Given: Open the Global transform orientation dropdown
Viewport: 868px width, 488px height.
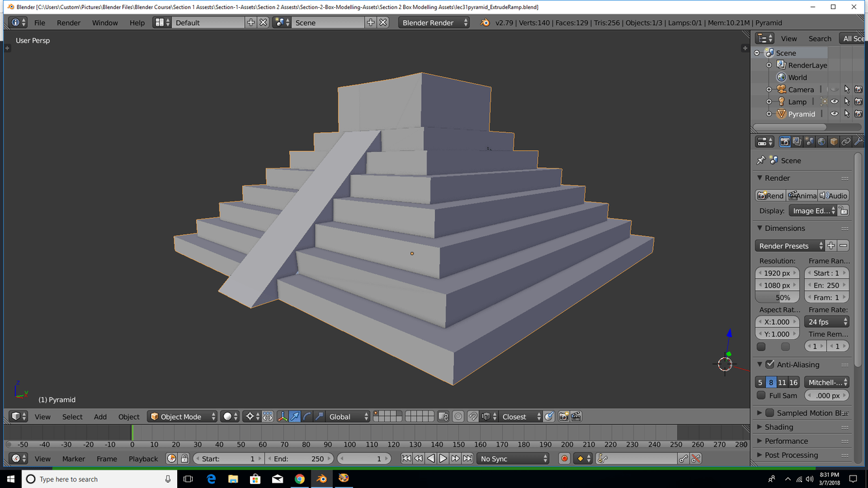Looking at the screenshot, I should click(x=348, y=416).
